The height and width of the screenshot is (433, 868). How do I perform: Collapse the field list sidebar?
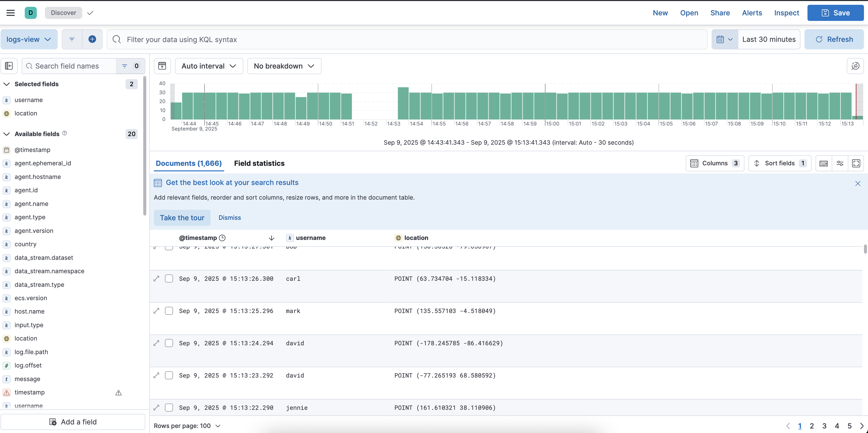point(9,66)
